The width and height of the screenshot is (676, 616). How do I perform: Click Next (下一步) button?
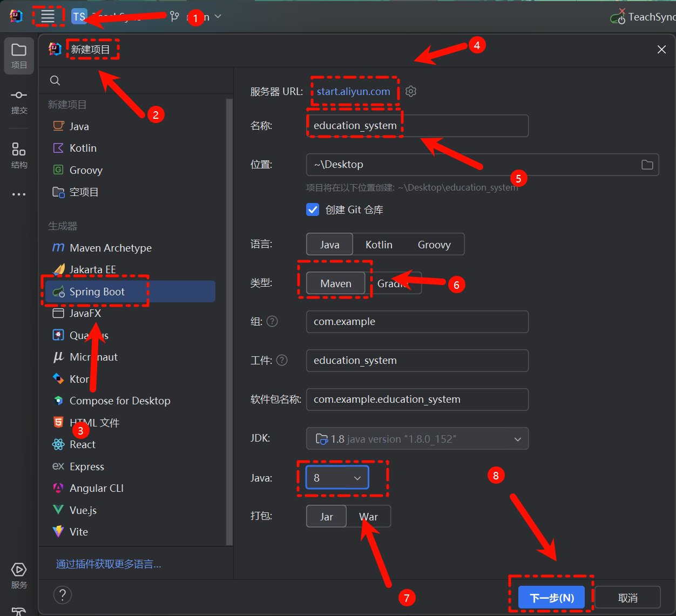pos(551,598)
